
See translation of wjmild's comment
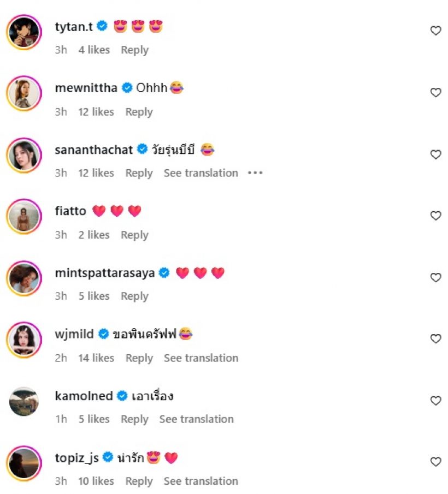(x=201, y=358)
